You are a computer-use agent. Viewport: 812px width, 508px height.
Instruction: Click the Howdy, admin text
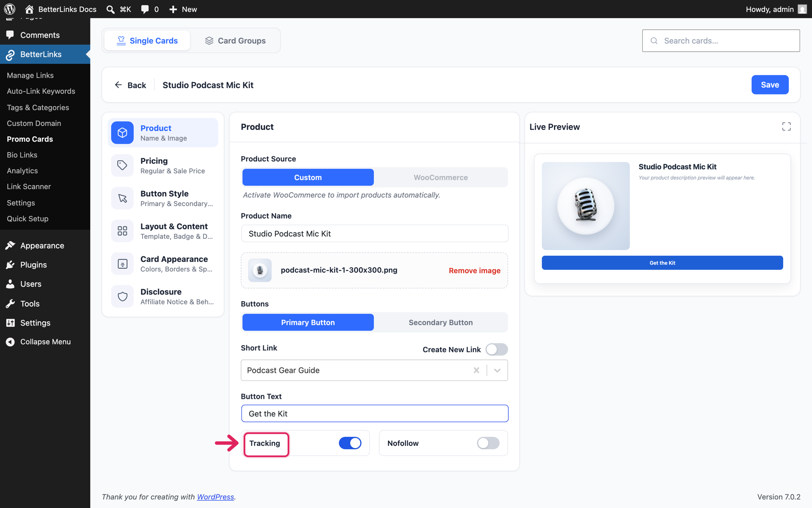(770, 9)
